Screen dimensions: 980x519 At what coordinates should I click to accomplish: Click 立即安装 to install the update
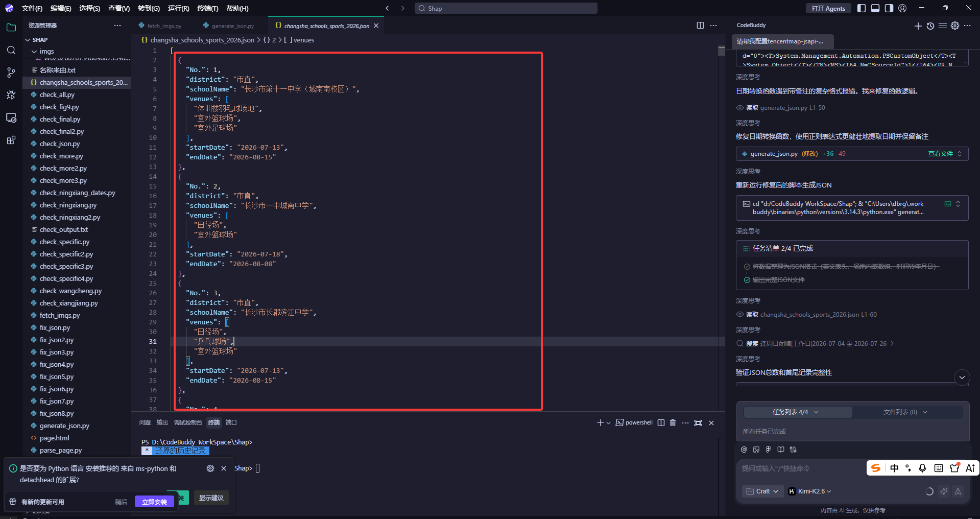pos(154,502)
